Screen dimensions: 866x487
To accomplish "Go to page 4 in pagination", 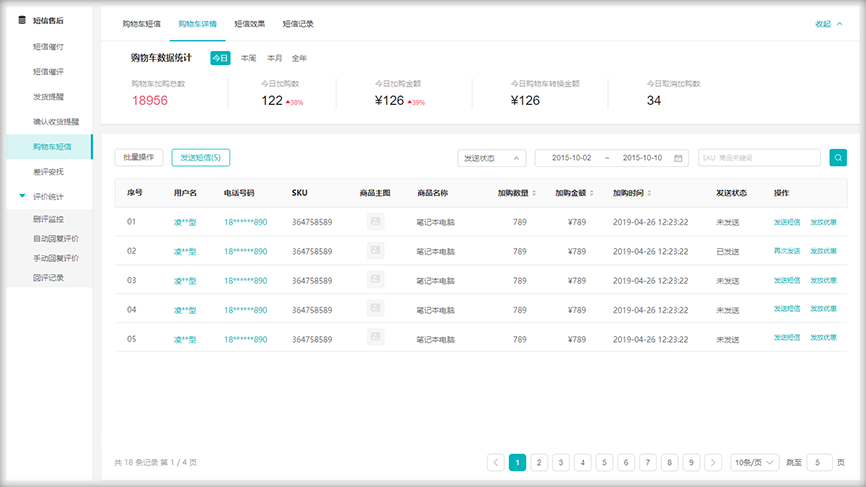I will click(x=583, y=463).
